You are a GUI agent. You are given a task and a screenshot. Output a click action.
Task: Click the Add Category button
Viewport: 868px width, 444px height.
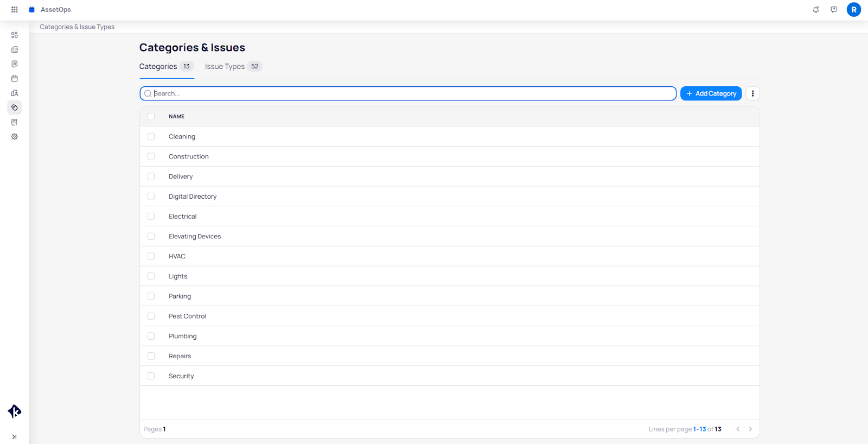point(711,93)
